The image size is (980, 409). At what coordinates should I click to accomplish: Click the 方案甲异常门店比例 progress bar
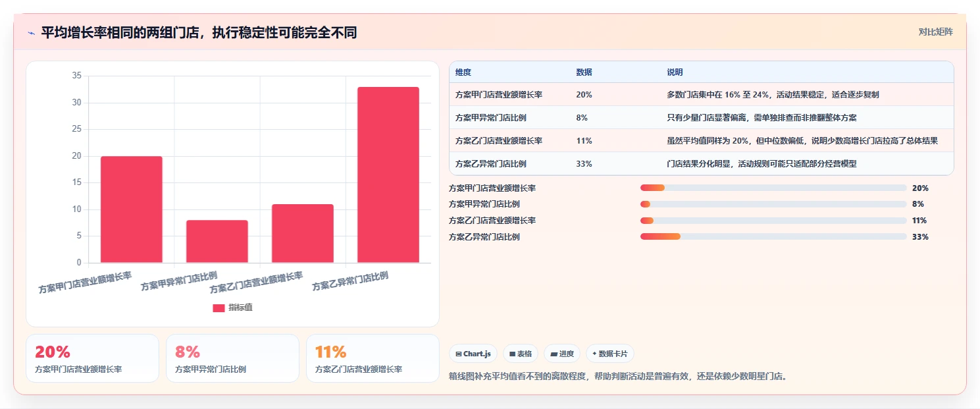pyautogui.click(x=773, y=204)
